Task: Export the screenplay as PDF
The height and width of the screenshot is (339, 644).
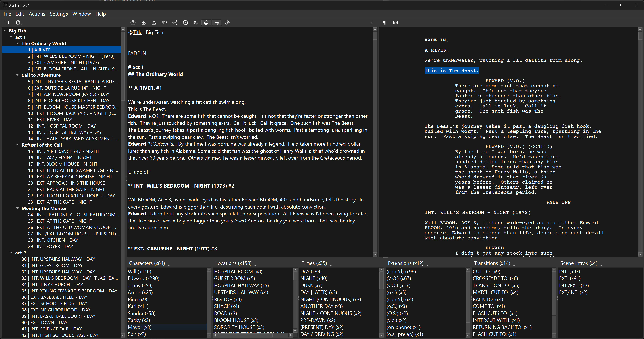Action: click(x=164, y=22)
